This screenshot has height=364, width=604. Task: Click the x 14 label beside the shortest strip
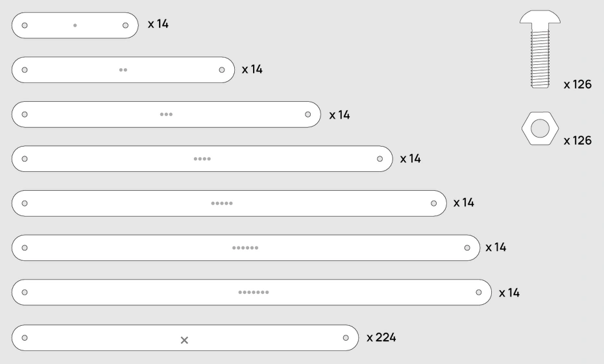[x=158, y=24]
